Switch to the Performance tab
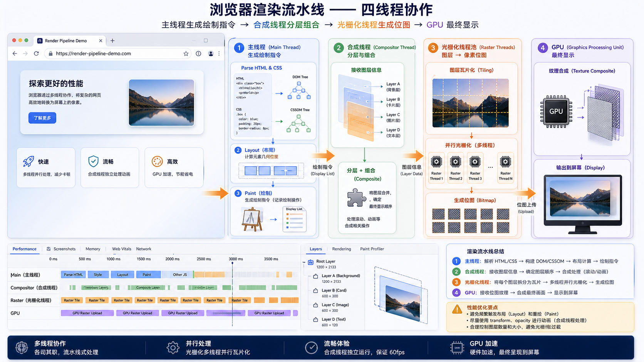The image size is (644, 362). 24,249
